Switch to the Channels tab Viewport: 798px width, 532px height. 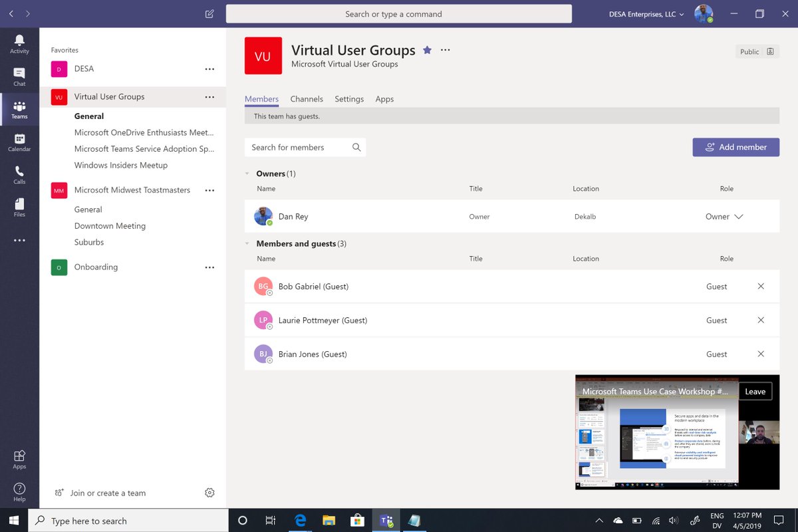pyautogui.click(x=307, y=99)
